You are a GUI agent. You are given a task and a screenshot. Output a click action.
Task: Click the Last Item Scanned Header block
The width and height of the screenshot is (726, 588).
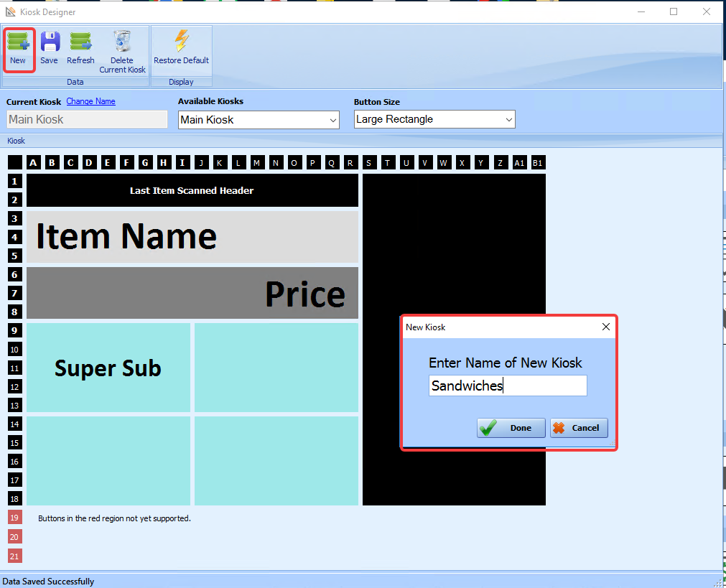tap(192, 190)
